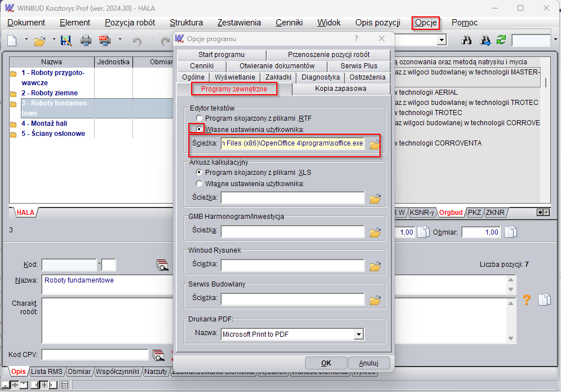Screen dimensions: 561x392
Task: Click the undo arrow in the toolbar
Action: tap(137, 41)
